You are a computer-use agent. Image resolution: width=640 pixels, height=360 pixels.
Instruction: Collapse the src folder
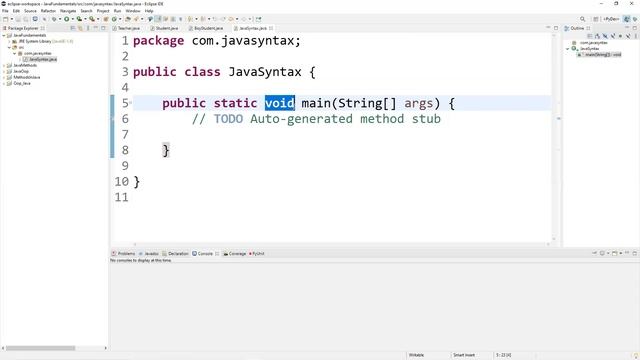[9, 47]
